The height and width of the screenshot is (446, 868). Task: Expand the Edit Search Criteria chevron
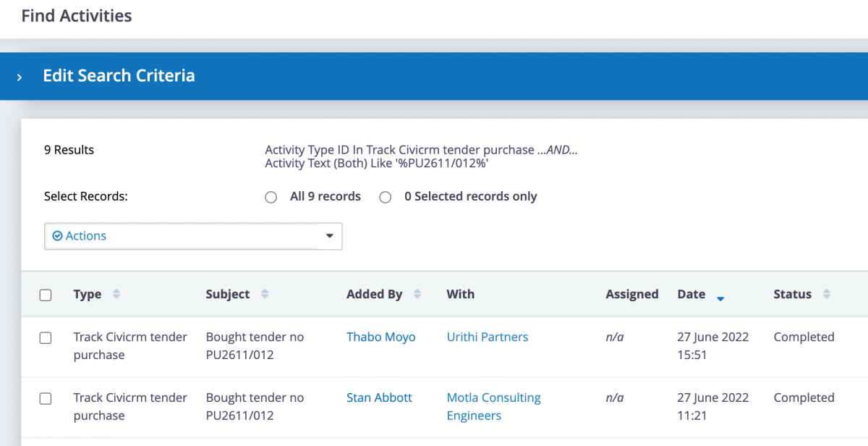tap(20, 77)
